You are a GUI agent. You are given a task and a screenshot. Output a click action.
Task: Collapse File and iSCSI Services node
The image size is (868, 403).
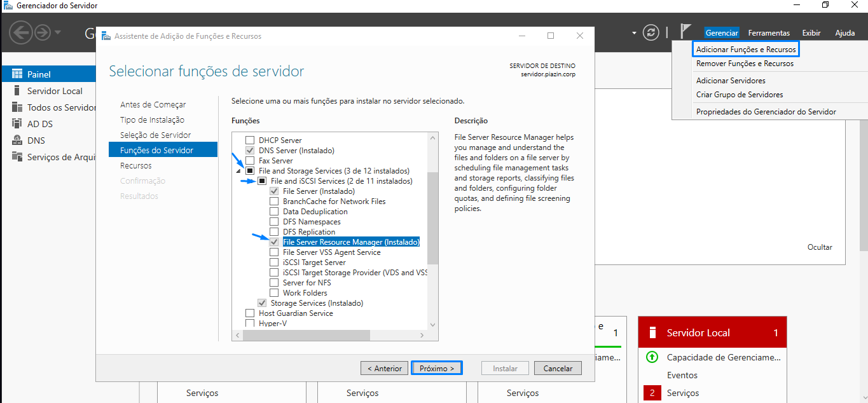click(x=251, y=181)
